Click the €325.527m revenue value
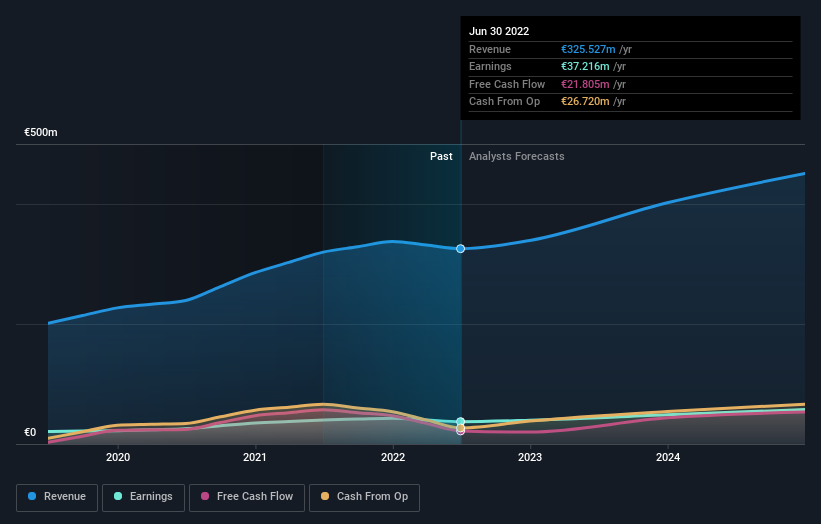The width and height of the screenshot is (821, 524). 588,49
